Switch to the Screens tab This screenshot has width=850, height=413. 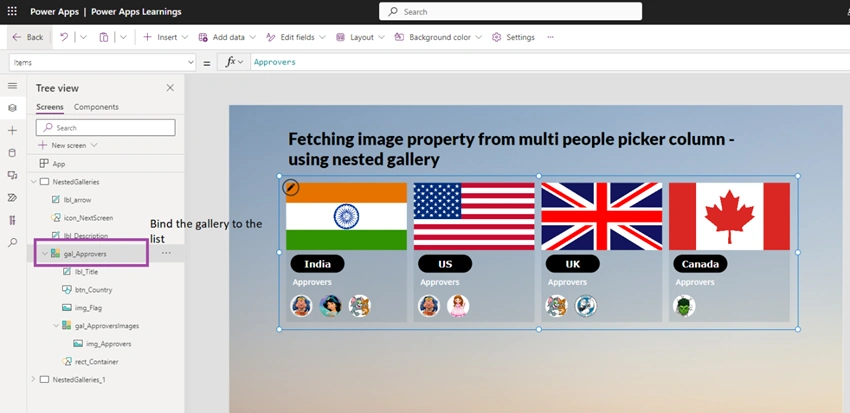50,107
